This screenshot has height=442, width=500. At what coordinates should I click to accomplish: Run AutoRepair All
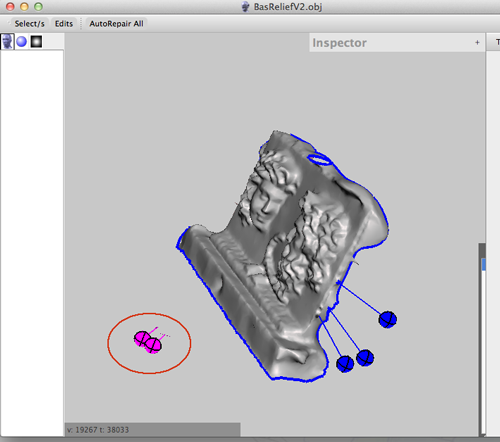(116, 24)
